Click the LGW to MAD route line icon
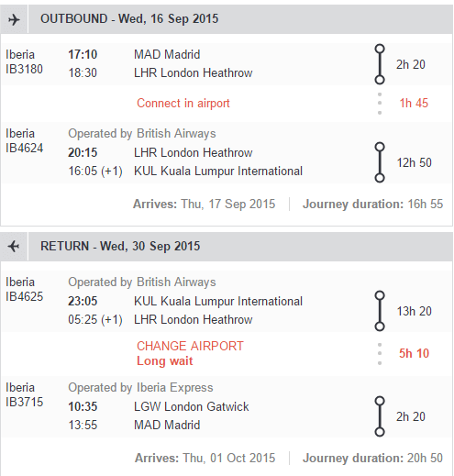Screen dimensions: 454x476 [x=380, y=416]
